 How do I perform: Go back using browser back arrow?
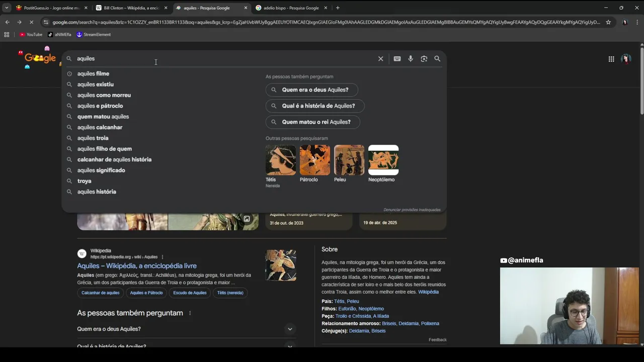tap(7, 22)
